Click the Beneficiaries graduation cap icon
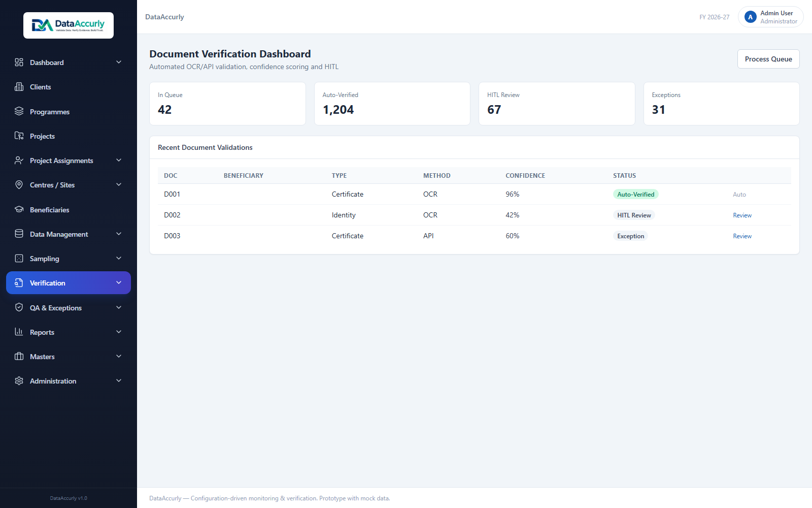 (19, 209)
